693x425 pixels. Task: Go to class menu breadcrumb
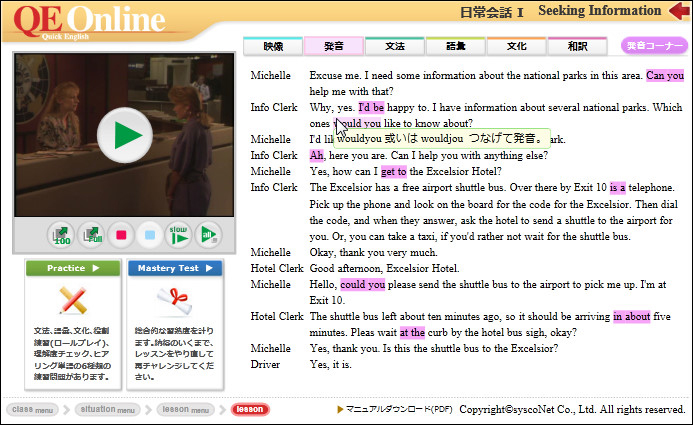click(32, 410)
